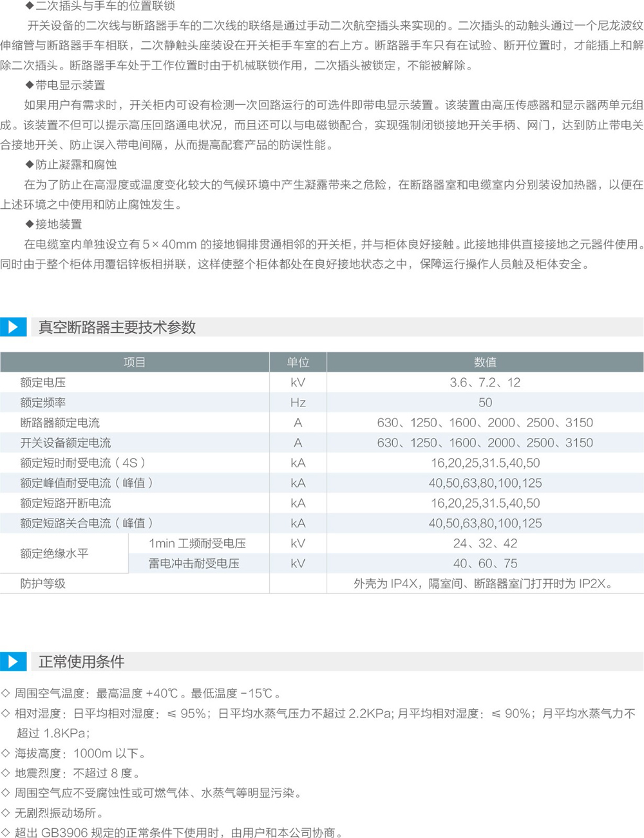Click the 数值 column header

click(485, 363)
